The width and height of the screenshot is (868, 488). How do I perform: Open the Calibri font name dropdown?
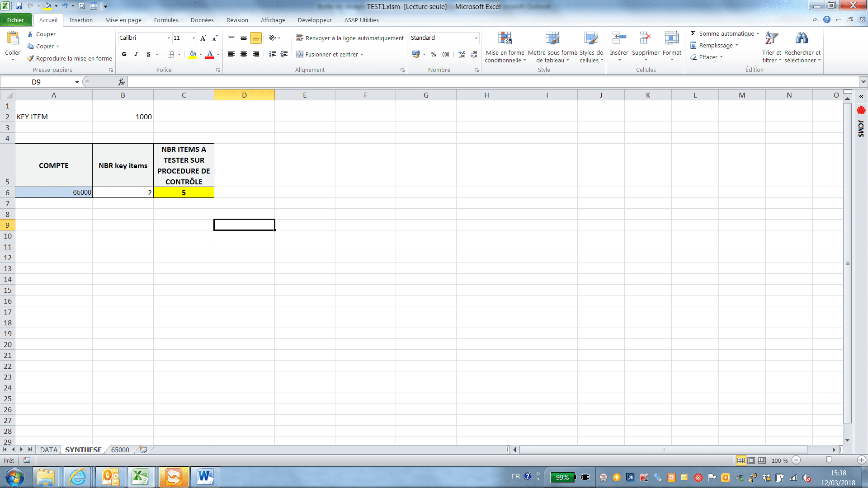point(169,38)
